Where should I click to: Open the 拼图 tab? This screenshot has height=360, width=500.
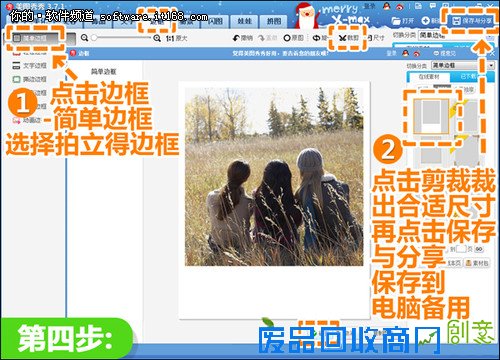coord(274,22)
